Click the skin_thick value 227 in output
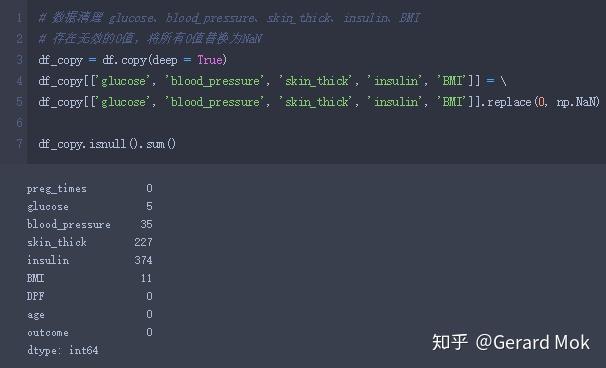 (x=143, y=242)
